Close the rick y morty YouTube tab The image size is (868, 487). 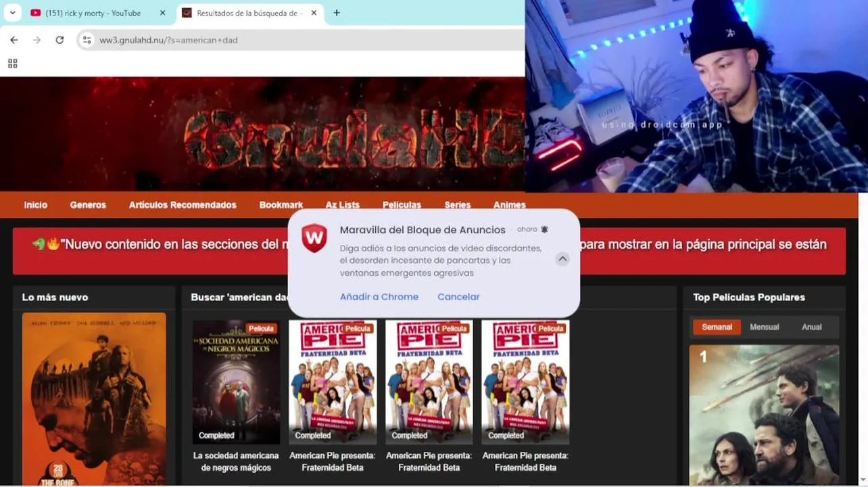(x=162, y=13)
